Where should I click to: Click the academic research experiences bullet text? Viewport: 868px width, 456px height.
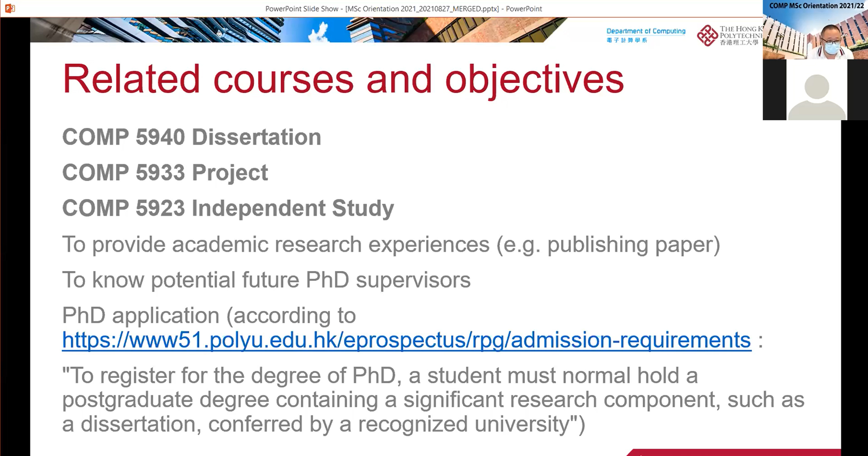391,244
